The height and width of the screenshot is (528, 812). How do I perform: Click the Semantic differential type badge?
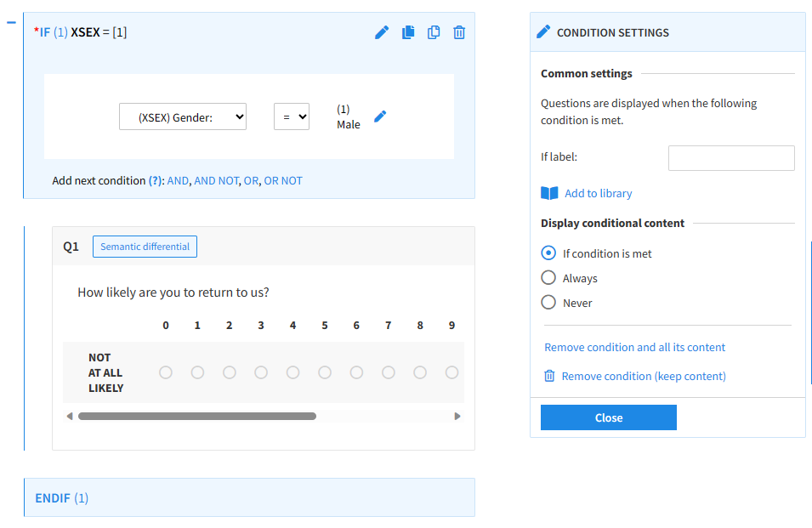point(145,247)
